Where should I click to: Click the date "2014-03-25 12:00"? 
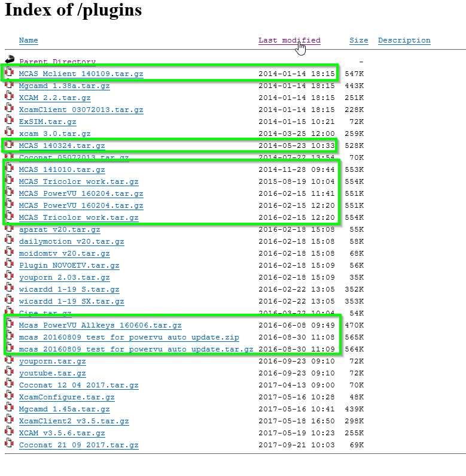[x=296, y=134]
